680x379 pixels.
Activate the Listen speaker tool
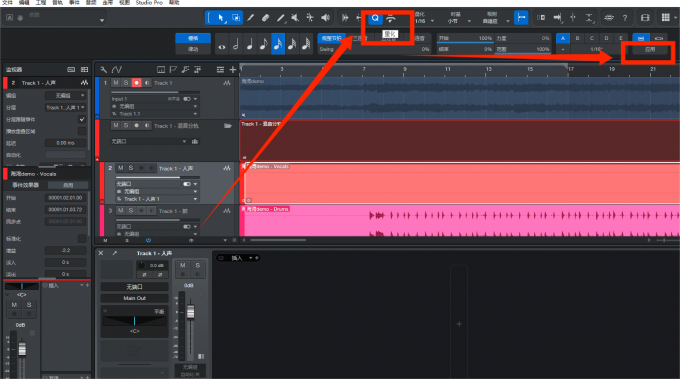325,18
